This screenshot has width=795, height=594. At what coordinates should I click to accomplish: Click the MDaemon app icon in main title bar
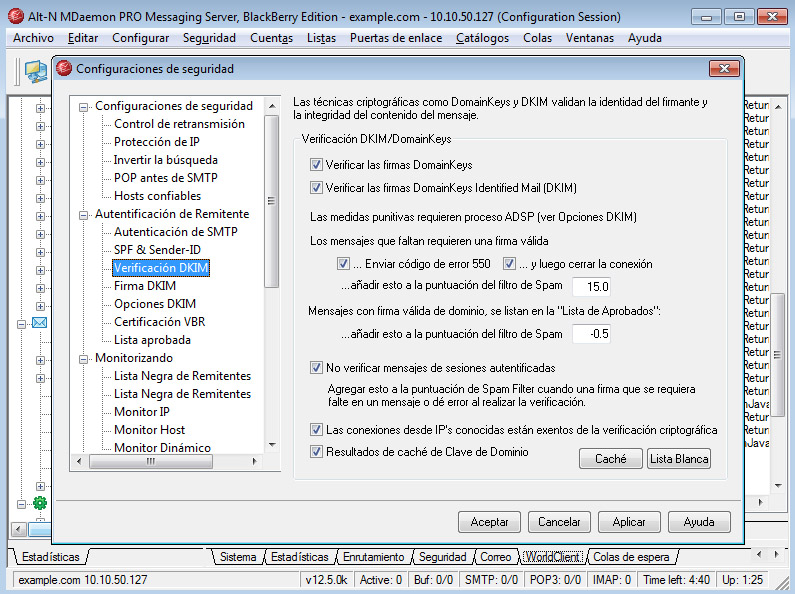pyautogui.click(x=16, y=16)
